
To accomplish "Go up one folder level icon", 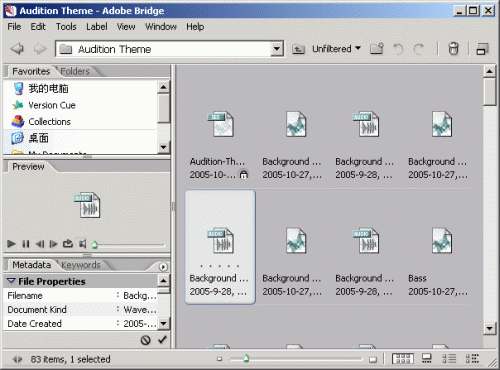I will pyautogui.click(x=298, y=49).
